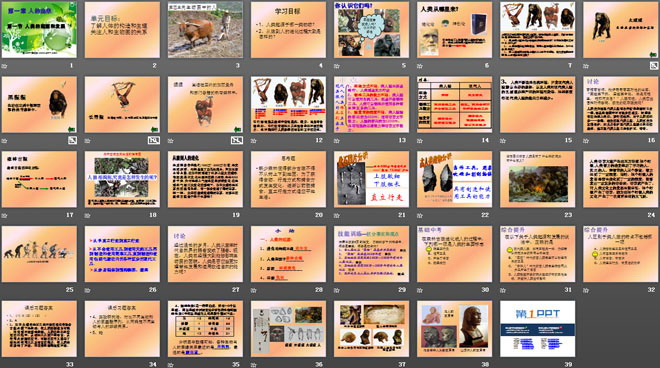
Task: Select slide 37 with skull fossil photos
Action: coord(372,328)
